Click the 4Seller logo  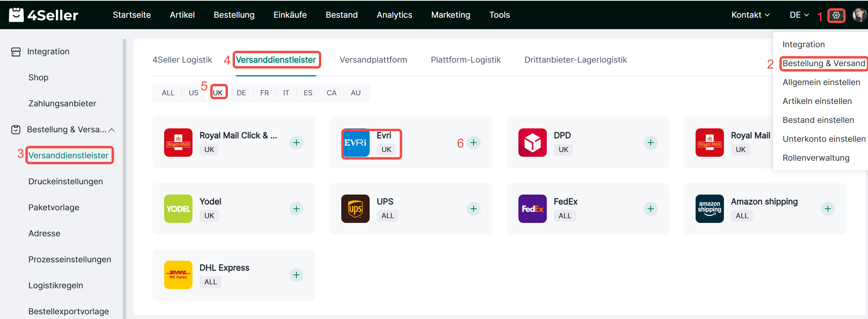pyautogui.click(x=43, y=15)
